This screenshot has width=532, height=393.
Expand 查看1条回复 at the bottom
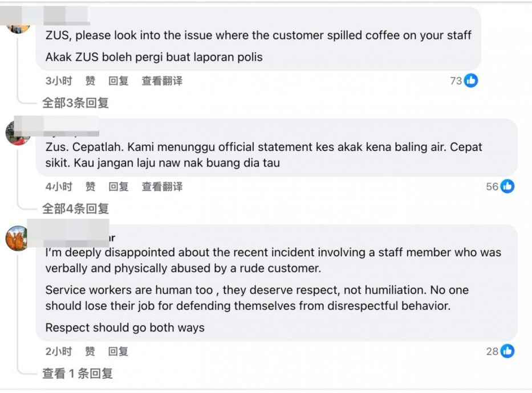coord(78,374)
